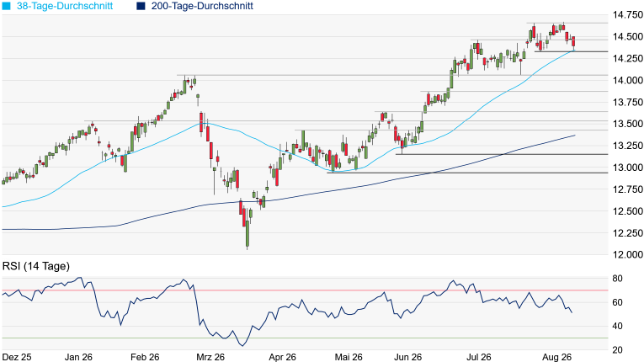Click the RSI (14 Tage) indicator title
Viewport: 644px width, 362px height.
[x=36, y=266]
